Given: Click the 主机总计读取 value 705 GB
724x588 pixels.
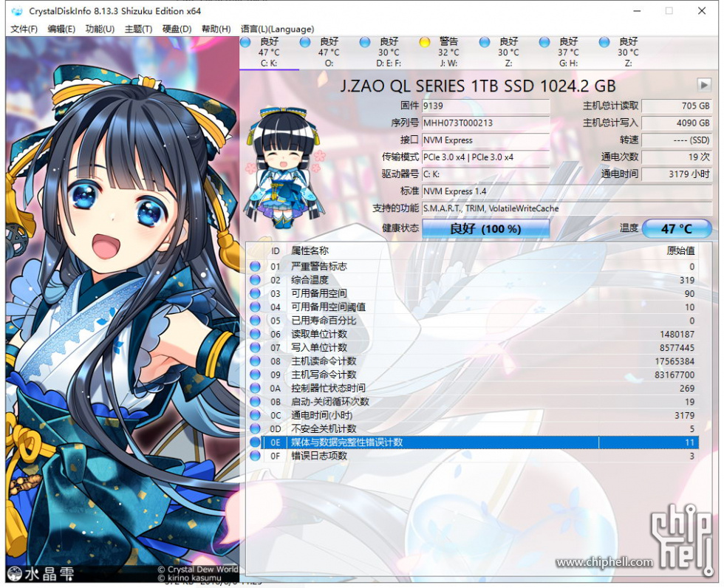Looking at the screenshot, I should [677, 106].
